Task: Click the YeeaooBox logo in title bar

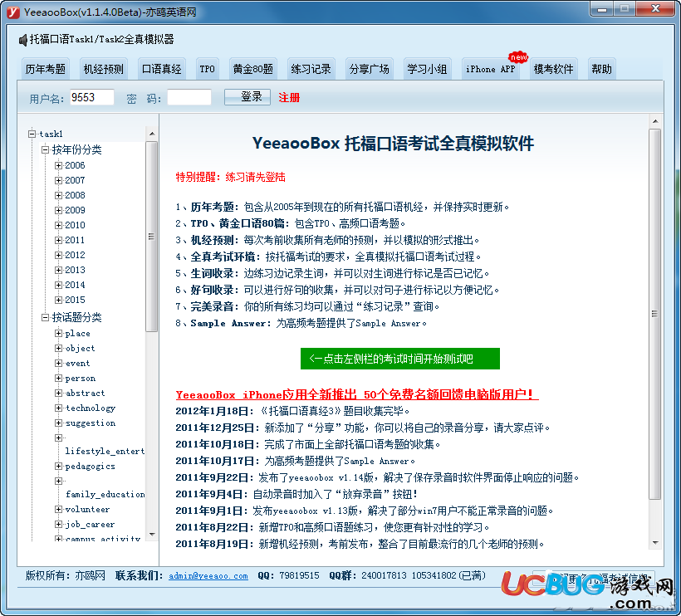Action: coord(13,12)
